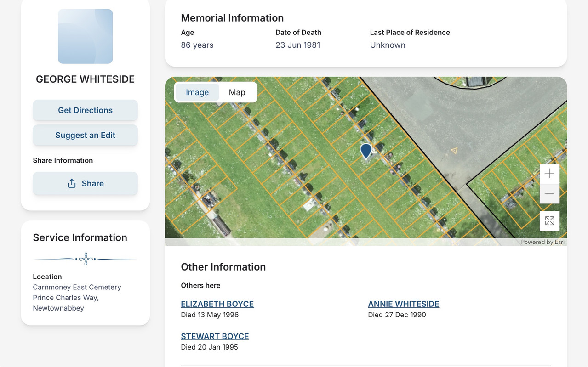
Task: Click the Prince Charles Way address line
Action: pyautogui.click(x=66, y=298)
